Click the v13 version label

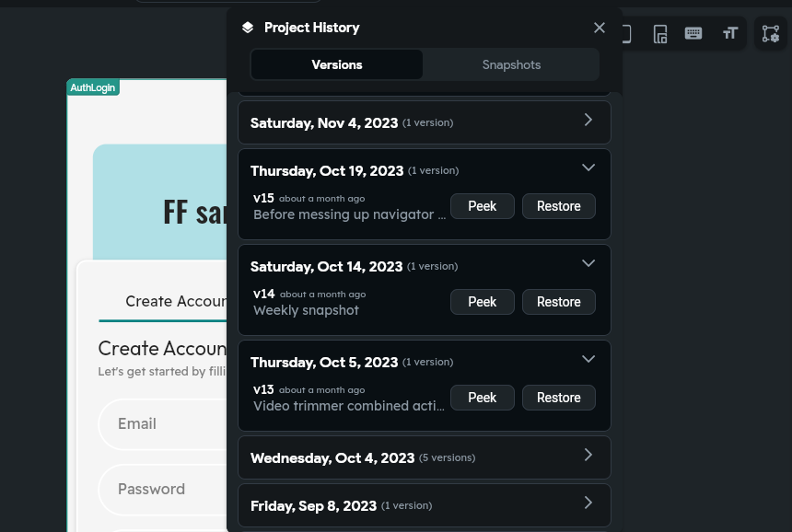click(x=263, y=389)
